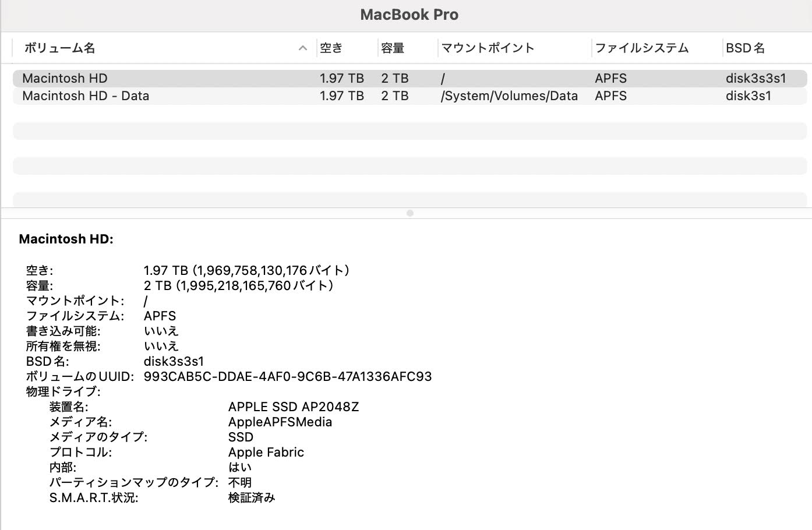Screen dimensions: 812x530
Task: Click the S.M.A.R.T. status value 検証済み
Action: [x=252, y=498]
